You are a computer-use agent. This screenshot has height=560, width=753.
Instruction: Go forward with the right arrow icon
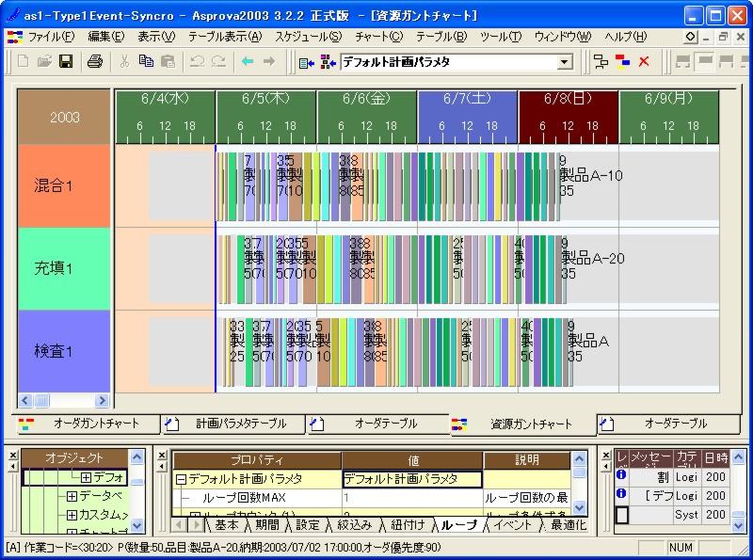[269, 61]
